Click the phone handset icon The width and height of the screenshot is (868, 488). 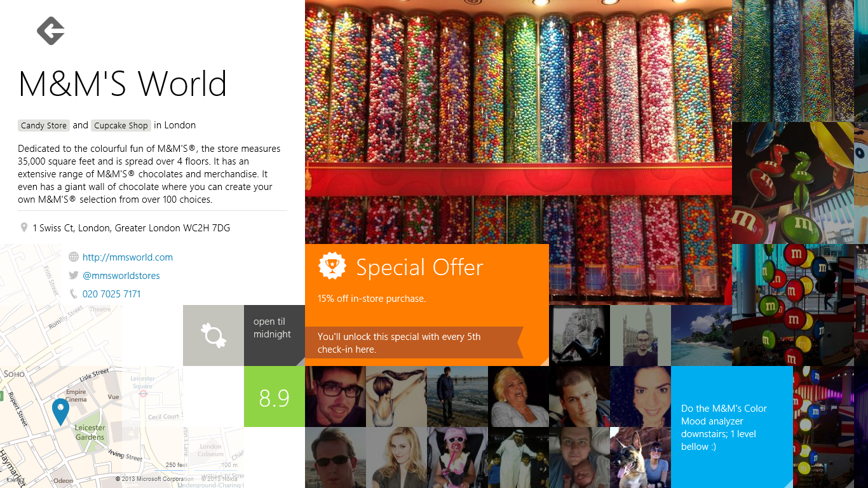(x=74, y=294)
